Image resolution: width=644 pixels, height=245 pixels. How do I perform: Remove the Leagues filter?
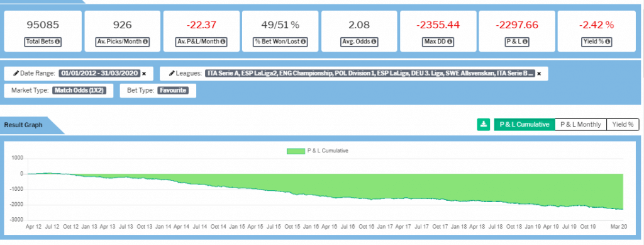click(x=539, y=74)
